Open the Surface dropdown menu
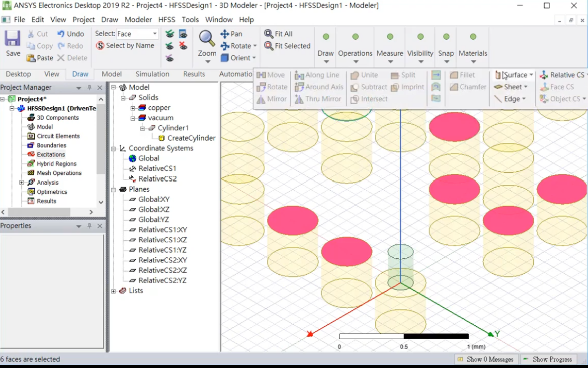 coord(531,75)
